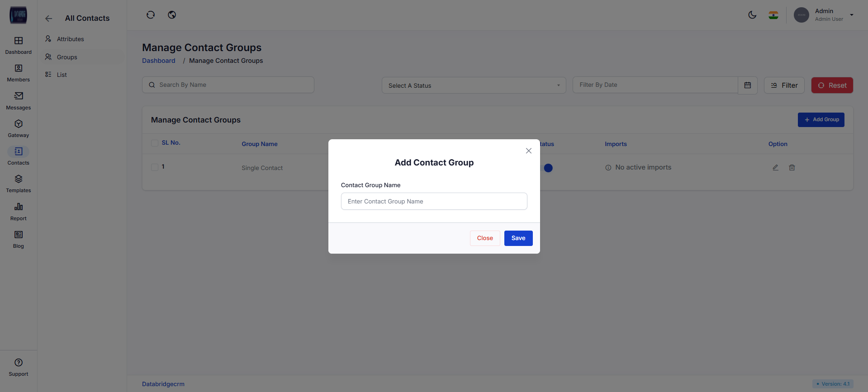Select Attributes in contacts submenu
Image resolution: width=868 pixels, height=392 pixels.
click(70, 39)
